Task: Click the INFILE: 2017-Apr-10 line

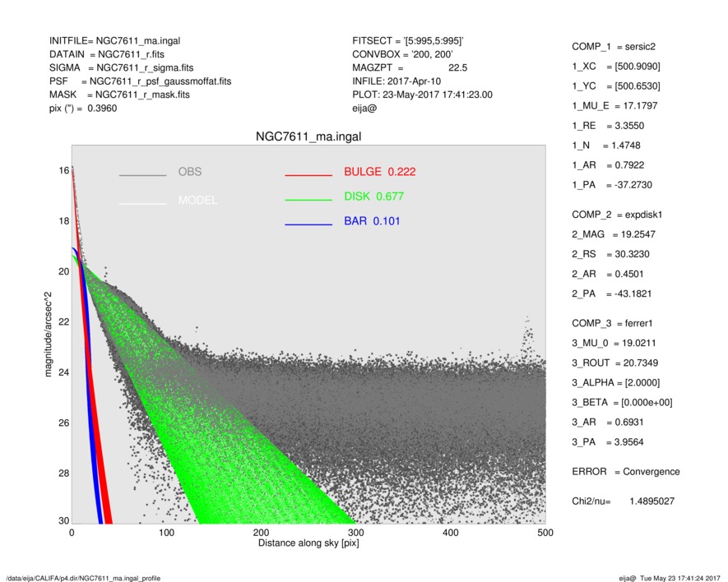Action: click(396, 81)
